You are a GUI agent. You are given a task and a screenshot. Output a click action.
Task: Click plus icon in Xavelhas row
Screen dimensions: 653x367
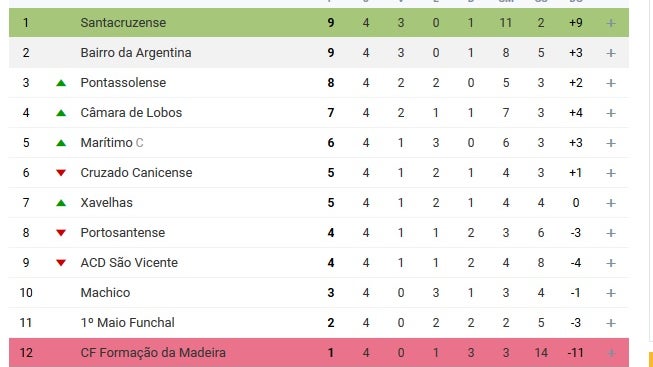tap(611, 203)
